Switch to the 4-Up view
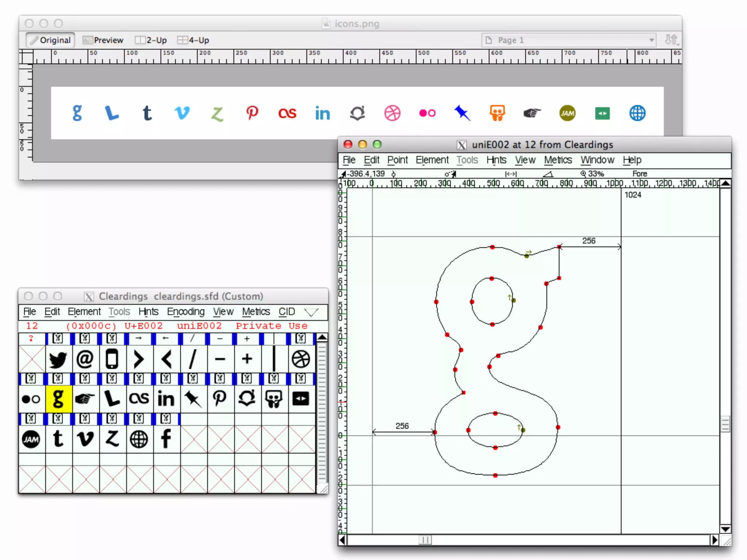Screen dimensions: 747x560 (193, 40)
